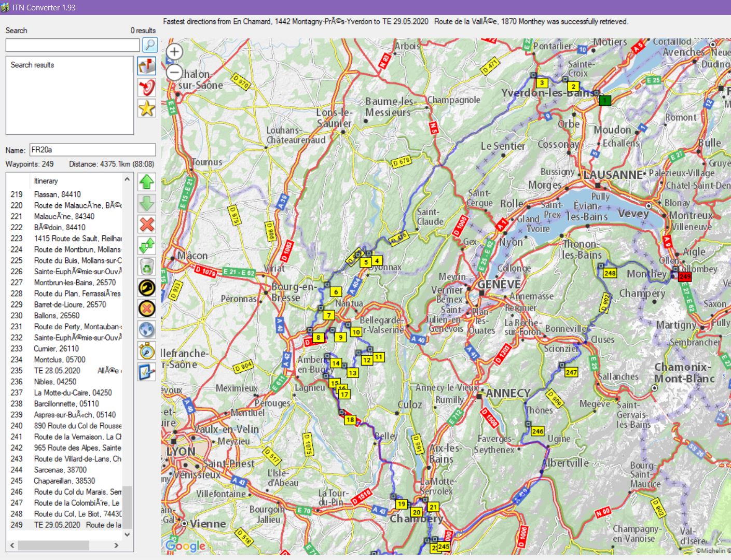Zoom out the map with minus button
Screen dimensions: 731x560
tap(174, 72)
